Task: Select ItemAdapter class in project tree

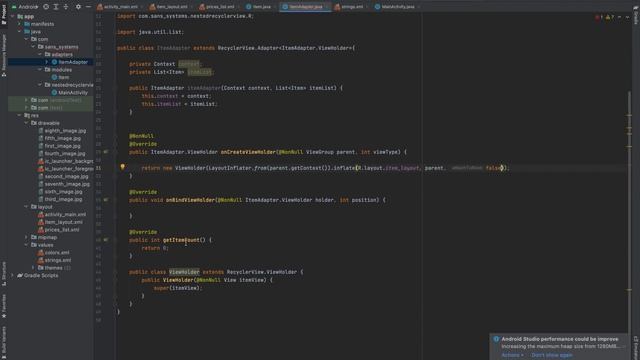Action: (70, 62)
